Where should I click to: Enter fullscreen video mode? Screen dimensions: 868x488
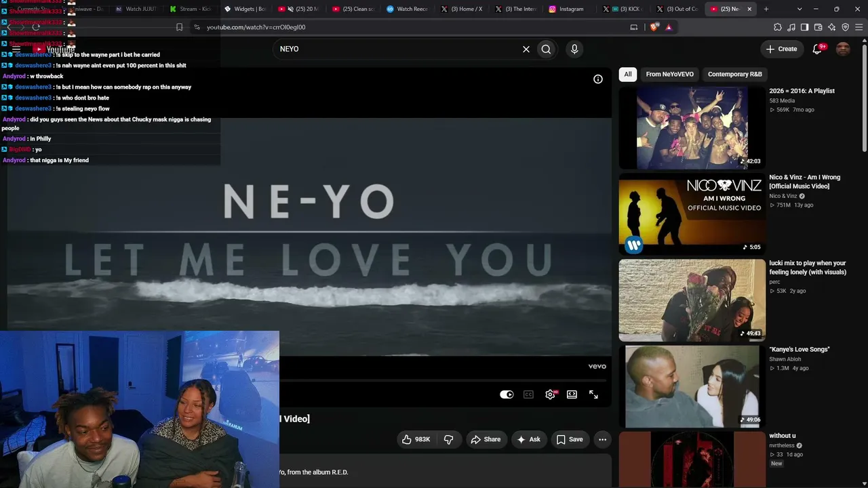coord(593,394)
